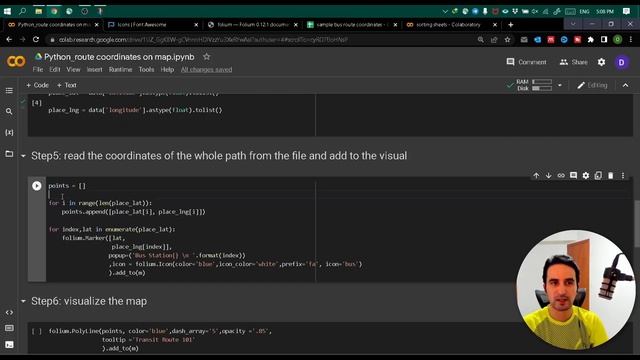Switch to Folium documentation tab
This screenshot has height=360, width=640.
tap(253, 24)
